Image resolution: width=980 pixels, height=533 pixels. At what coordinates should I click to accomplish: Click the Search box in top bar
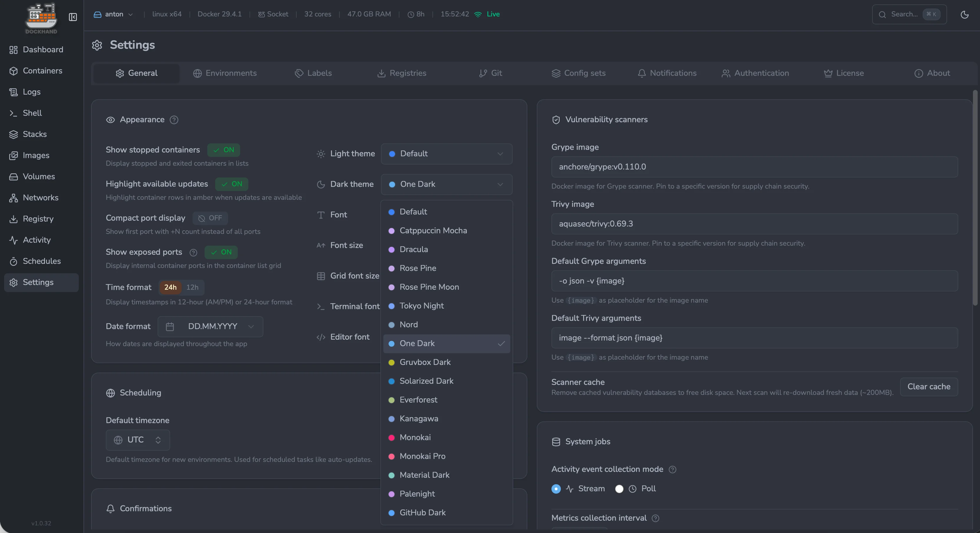coord(909,14)
